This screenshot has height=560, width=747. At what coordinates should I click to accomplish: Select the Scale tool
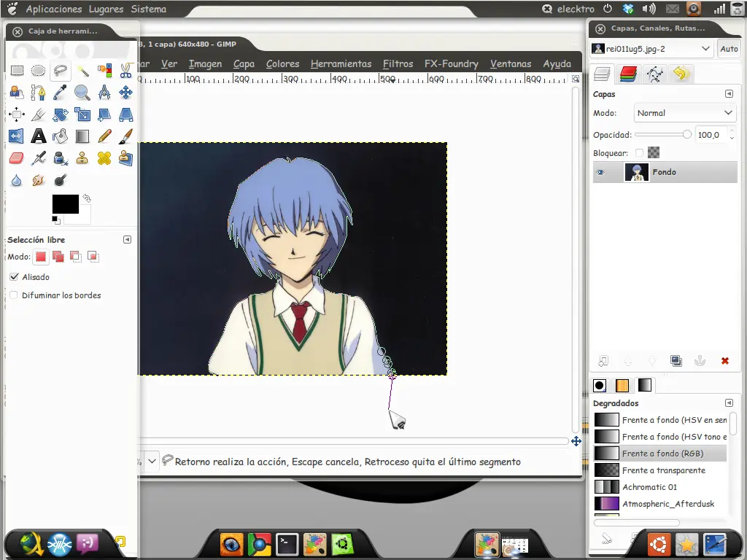(x=82, y=114)
